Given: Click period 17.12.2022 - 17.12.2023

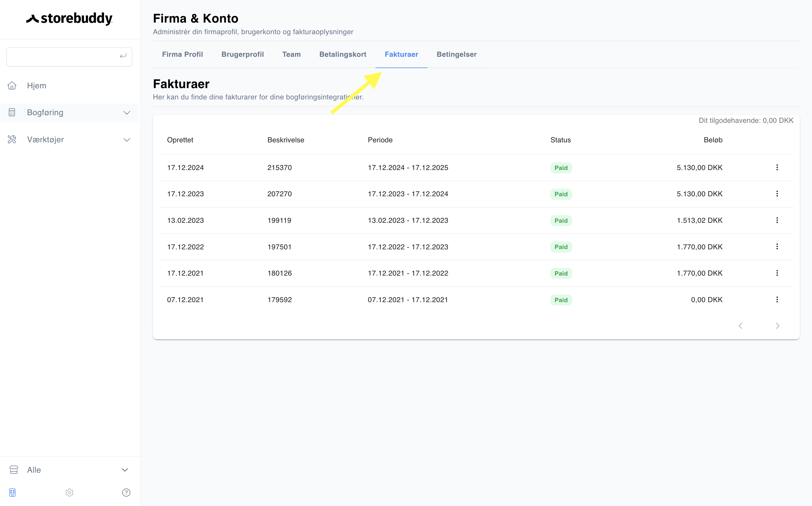Looking at the screenshot, I should tap(408, 247).
